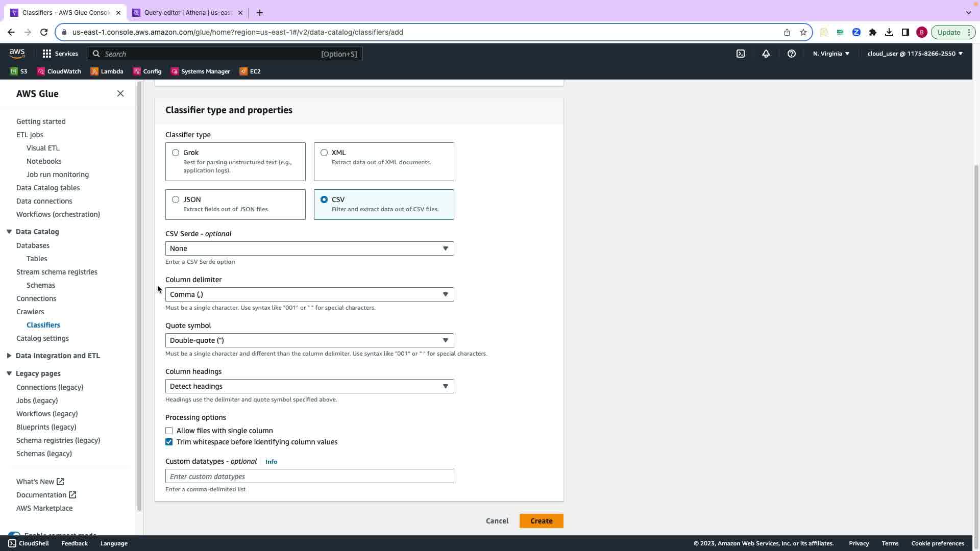Close the AWS Glue navigation panel
The height and width of the screenshot is (551, 980).
(x=120, y=93)
